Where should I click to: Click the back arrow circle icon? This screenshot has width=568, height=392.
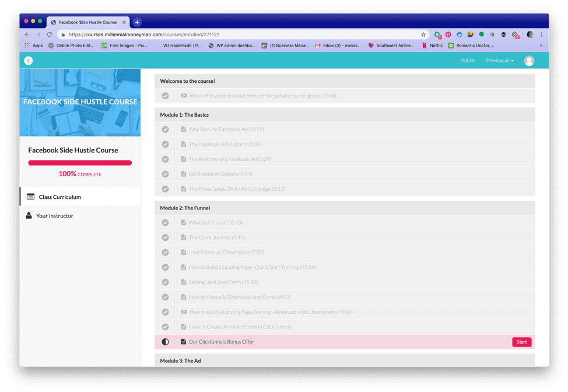click(29, 61)
